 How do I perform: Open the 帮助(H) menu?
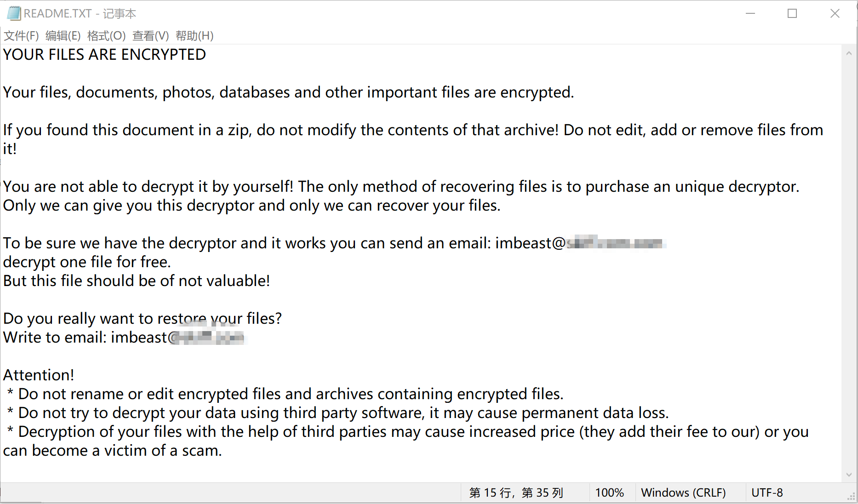194,36
